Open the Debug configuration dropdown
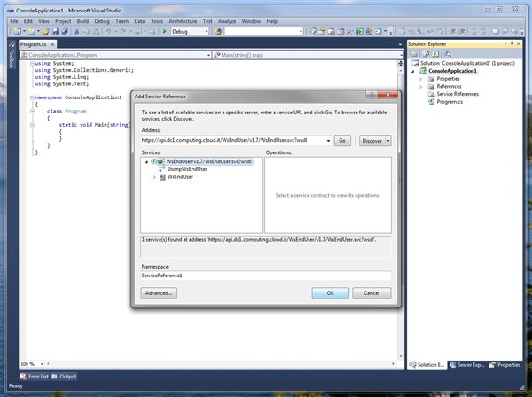 tap(207, 32)
